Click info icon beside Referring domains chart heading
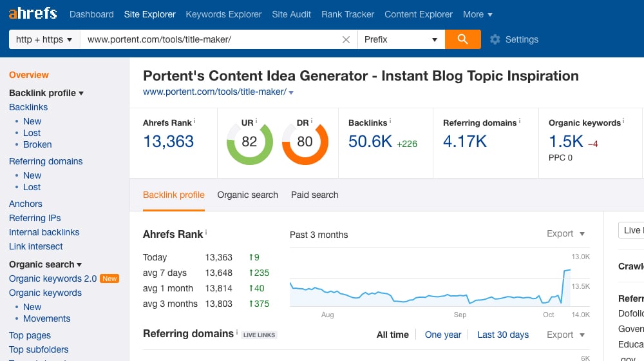This screenshot has width=644, height=361. coord(237,331)
